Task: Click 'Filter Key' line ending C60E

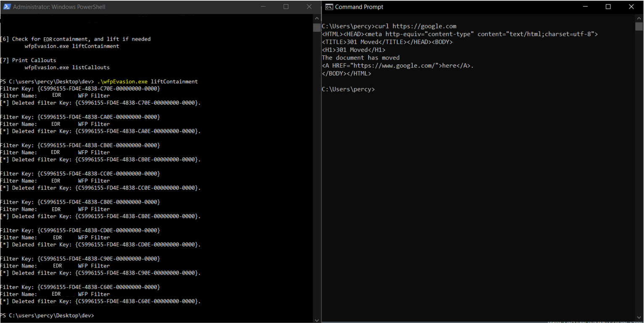Action: (x=80, y=287)
